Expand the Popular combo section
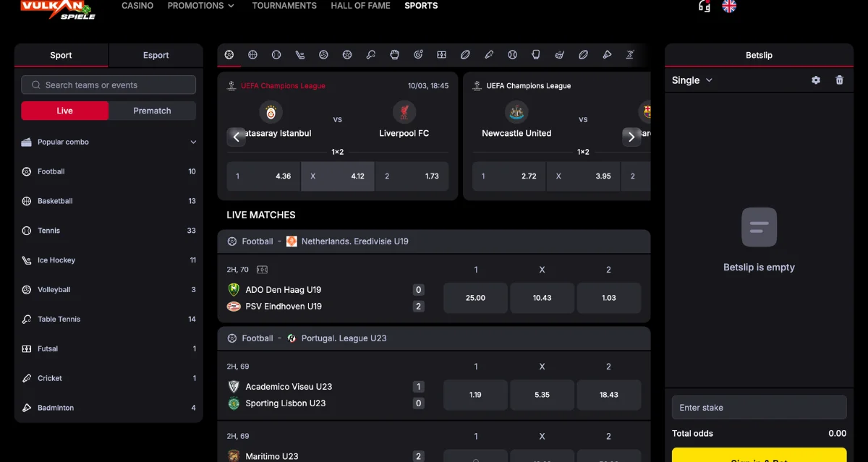This screenshot has height=462, width=868. [x=109, y=142]
